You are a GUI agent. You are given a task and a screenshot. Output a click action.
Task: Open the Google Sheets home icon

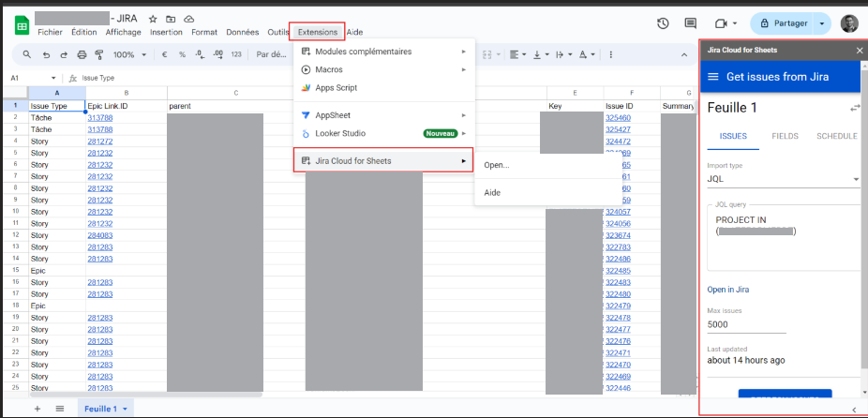tap(22, 25)
